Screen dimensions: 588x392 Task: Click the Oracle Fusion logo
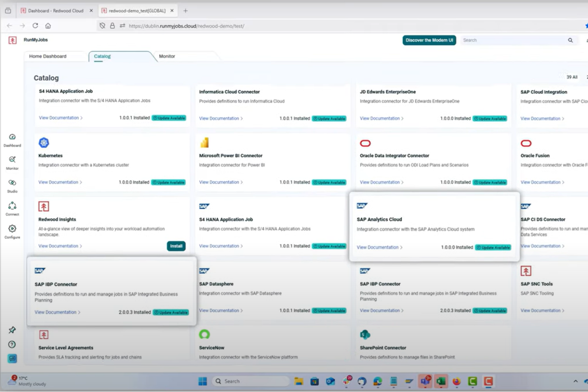[526, 143]
